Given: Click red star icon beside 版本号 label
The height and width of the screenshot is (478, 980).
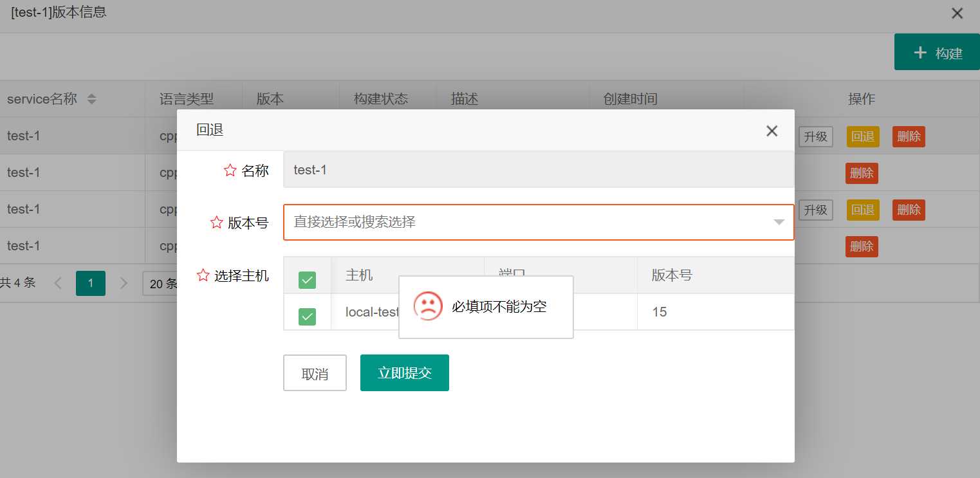Looking at the screenshot, I should click(x=216, y=223).
